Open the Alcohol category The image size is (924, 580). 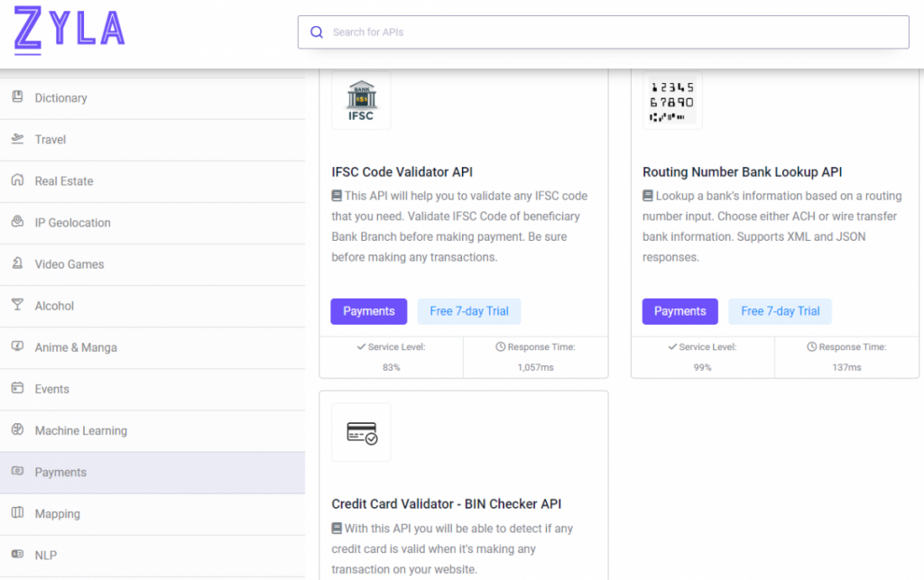[x=152, y=306]
